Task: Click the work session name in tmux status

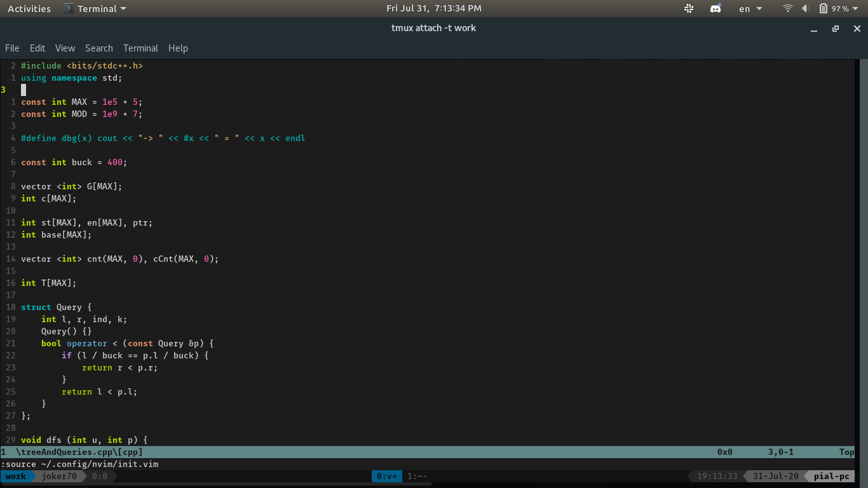Action: point(15,476)
